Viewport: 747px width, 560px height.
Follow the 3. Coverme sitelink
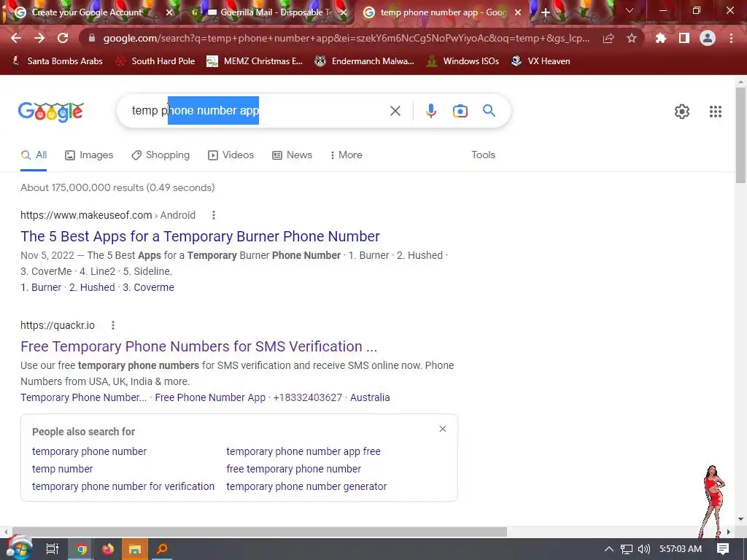pyautogui.click(x=148, y=287)
